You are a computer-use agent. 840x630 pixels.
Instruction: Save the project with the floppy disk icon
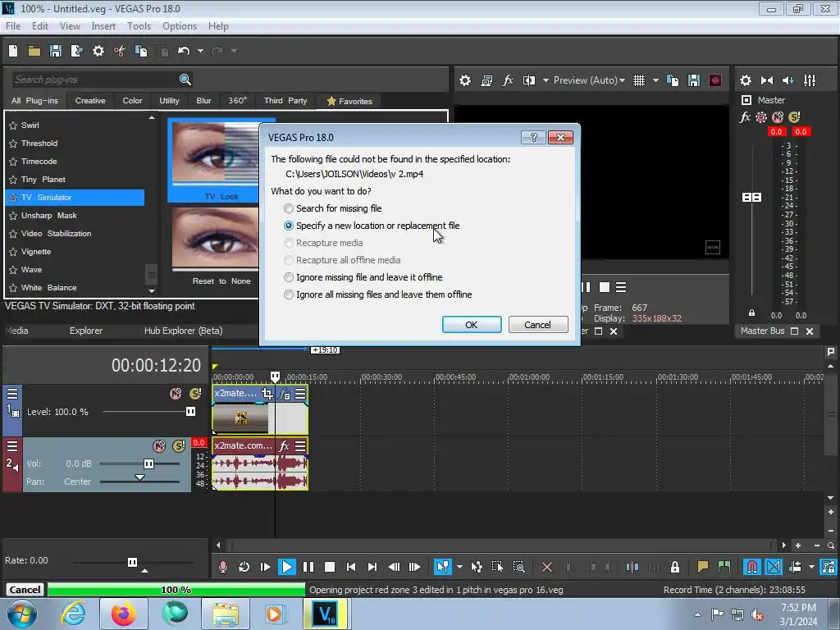[56, 51]
